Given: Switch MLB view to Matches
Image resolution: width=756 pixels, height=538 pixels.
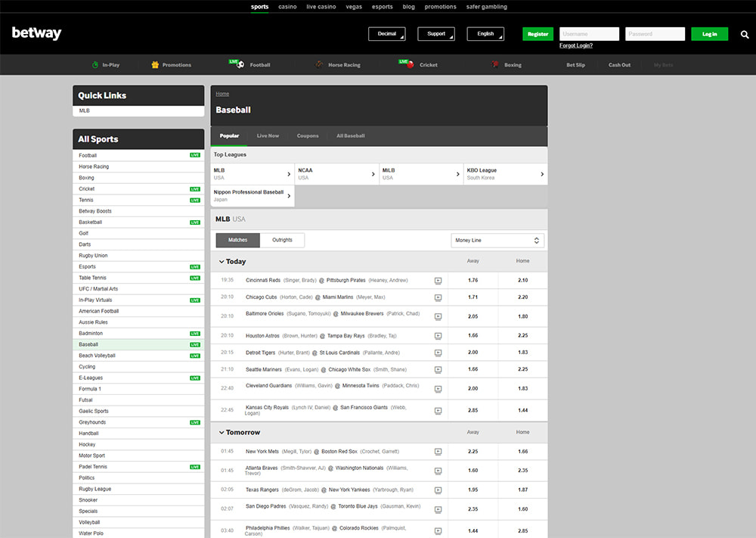Looking at the screenshot, I should [x=237, y=240].
